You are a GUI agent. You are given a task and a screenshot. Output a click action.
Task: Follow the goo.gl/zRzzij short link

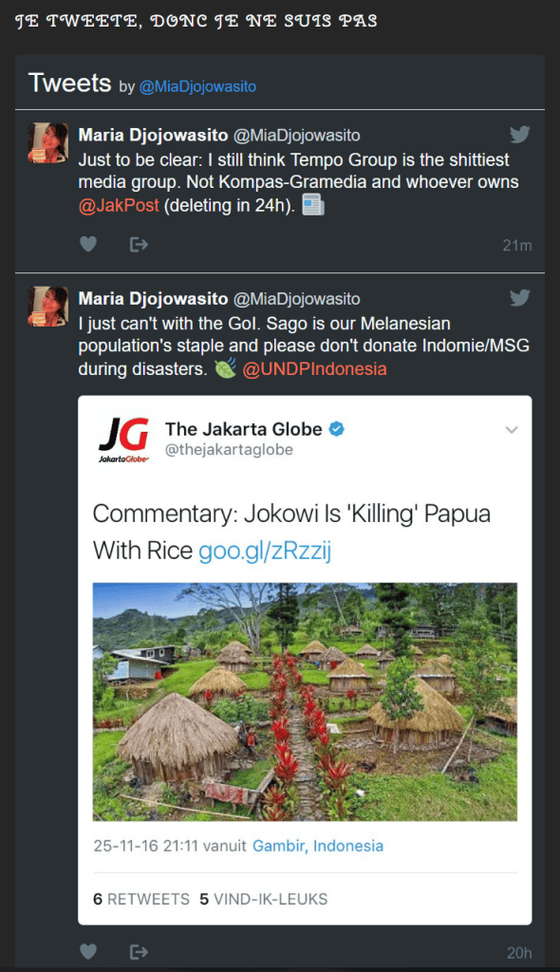click(x=265, y=550)
